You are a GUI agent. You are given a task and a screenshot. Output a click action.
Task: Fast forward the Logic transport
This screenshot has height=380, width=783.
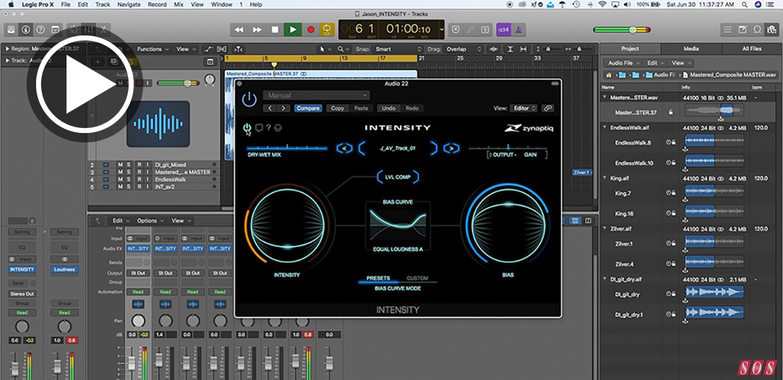tap(257, 29)
